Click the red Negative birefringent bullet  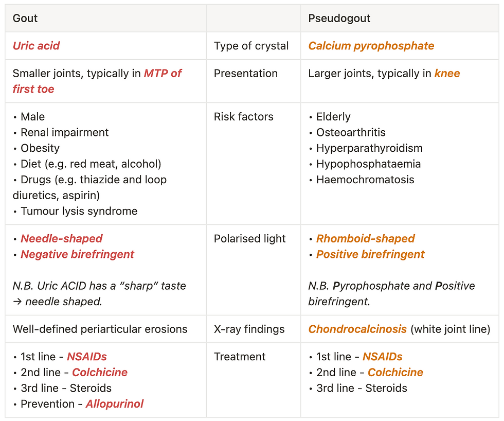77,254
